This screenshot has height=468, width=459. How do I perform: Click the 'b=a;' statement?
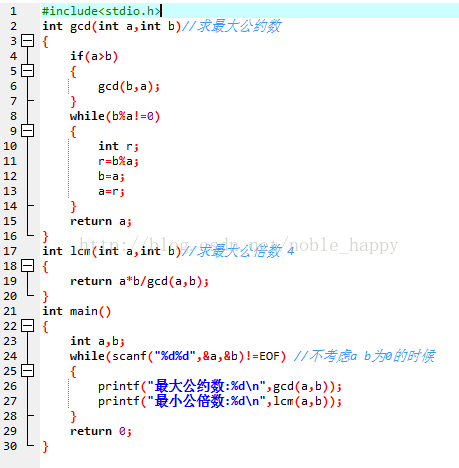point(111,176)
